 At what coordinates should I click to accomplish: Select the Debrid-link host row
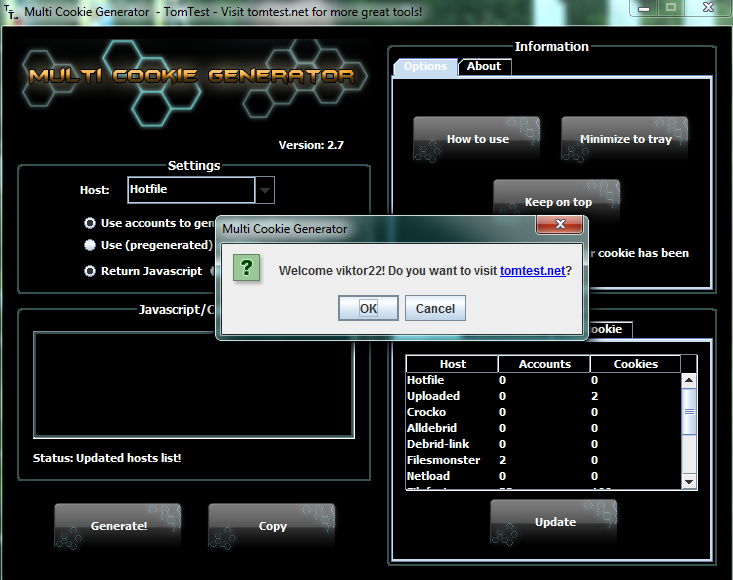pyautogui.click(x=544, y=444)
